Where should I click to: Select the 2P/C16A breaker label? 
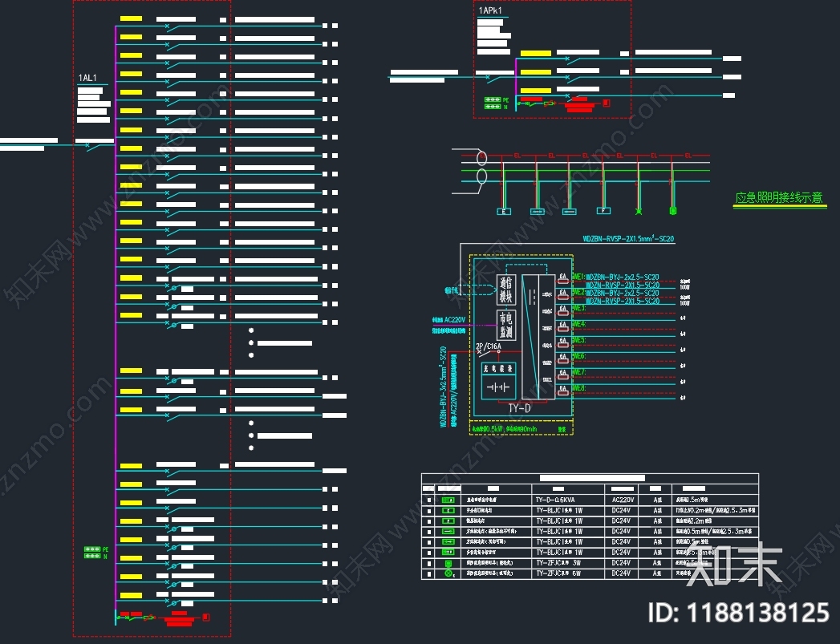489,346
